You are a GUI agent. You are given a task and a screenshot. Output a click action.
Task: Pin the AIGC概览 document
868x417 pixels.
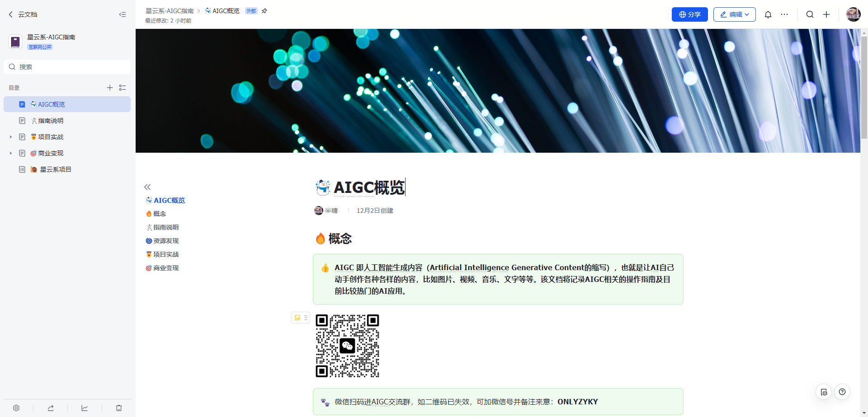click(264, 11)
